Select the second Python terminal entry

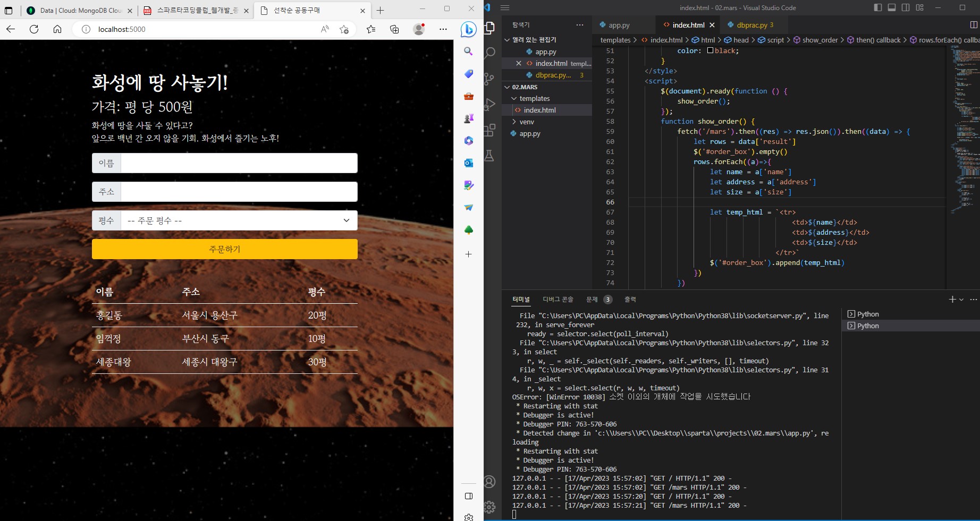point(911,326)
